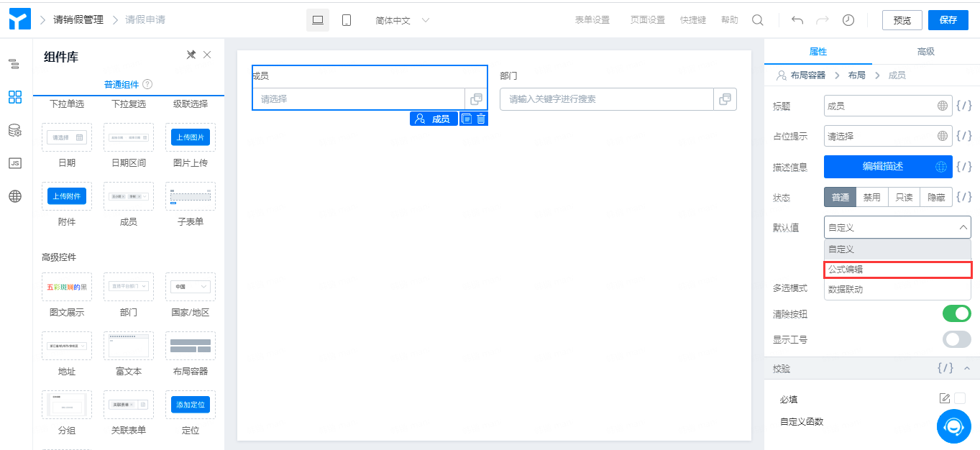
Task: Select 布局 in breadcrumb path
Action: pyautogui.click(x=857, y=75)
